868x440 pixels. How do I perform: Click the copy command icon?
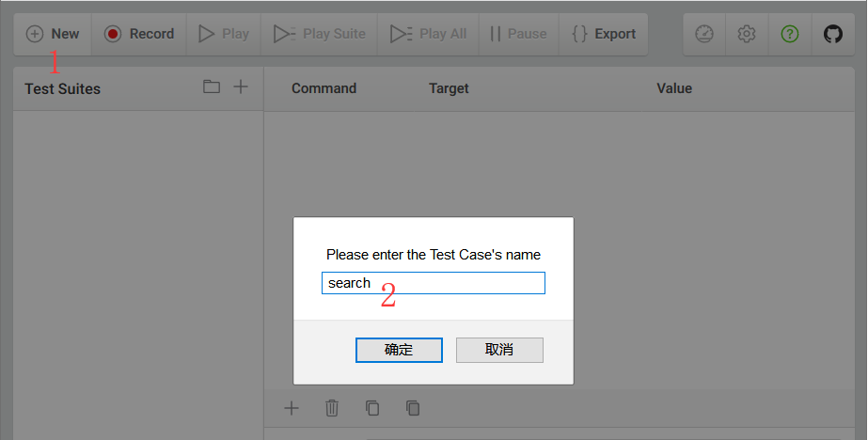[x=372, y=408]
